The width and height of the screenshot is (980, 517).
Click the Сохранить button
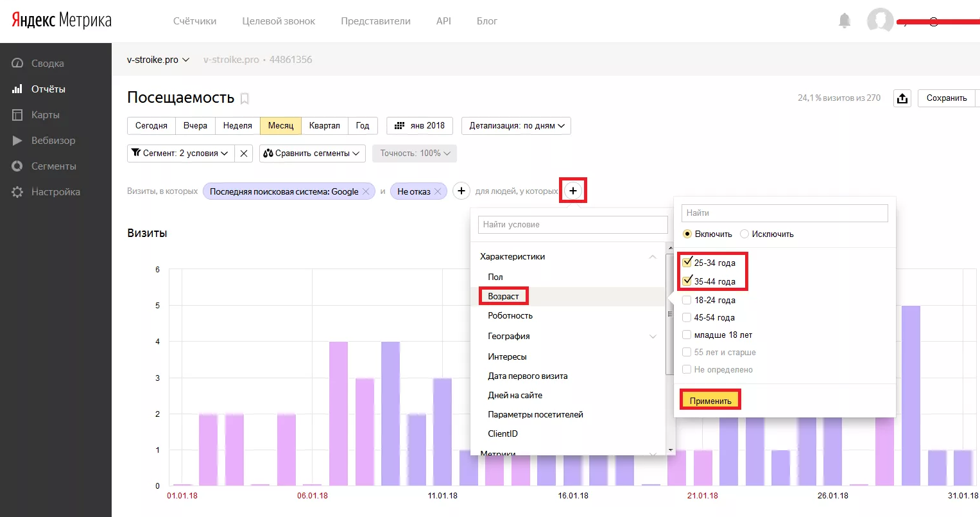pyautogui.click(x=947, y=98)
